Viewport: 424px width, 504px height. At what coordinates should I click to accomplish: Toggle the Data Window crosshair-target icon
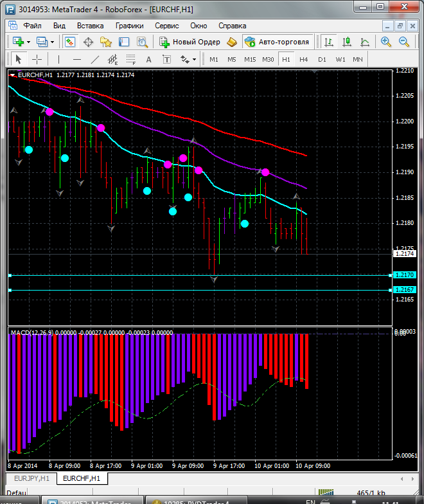(x=88, y=42)
